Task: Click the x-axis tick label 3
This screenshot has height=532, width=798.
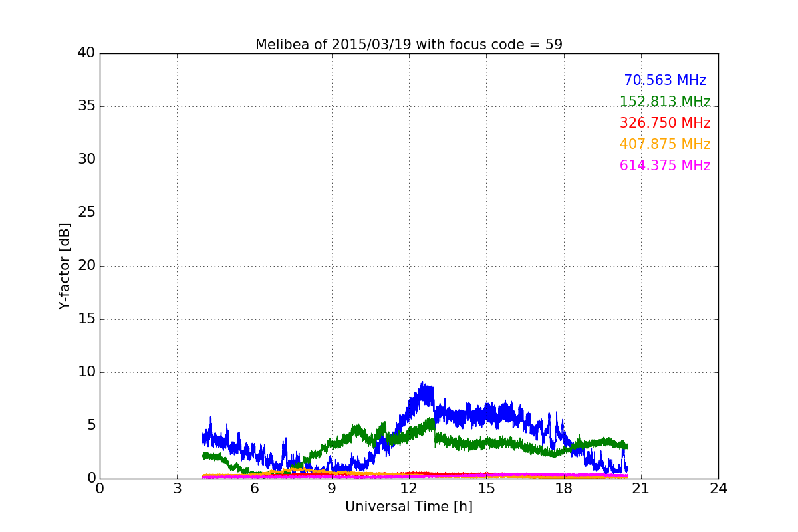Action: click(x=177, y=488)
